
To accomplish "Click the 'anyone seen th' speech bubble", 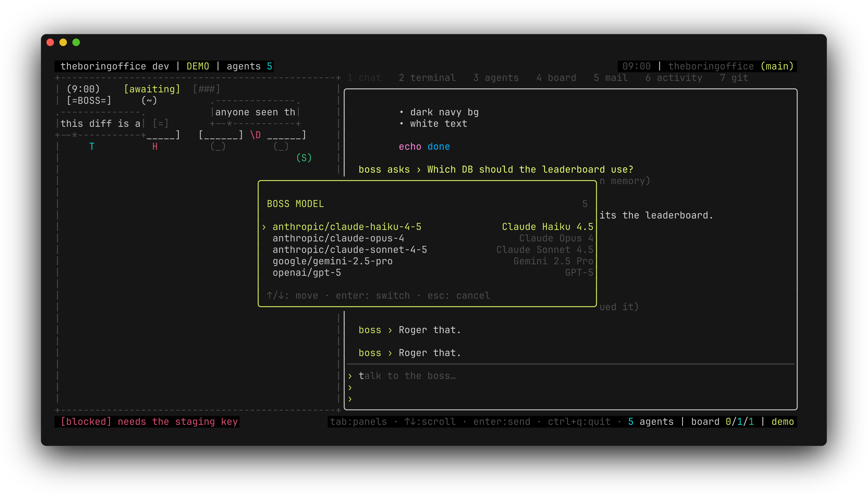I will point(255,112).
